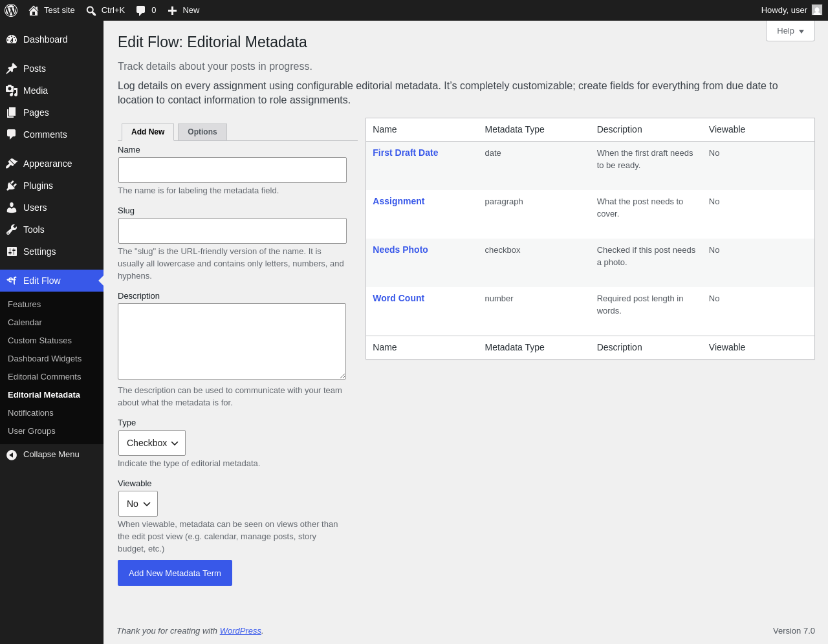Switch to the Add New tab

pyautogui.click(x=147, y=132)
